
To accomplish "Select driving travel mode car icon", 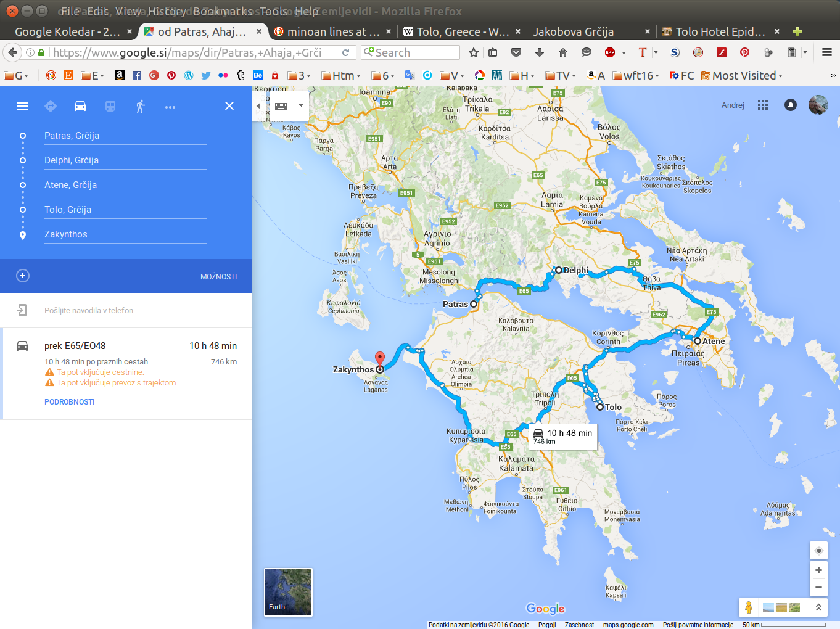I will tap(80, 106).
